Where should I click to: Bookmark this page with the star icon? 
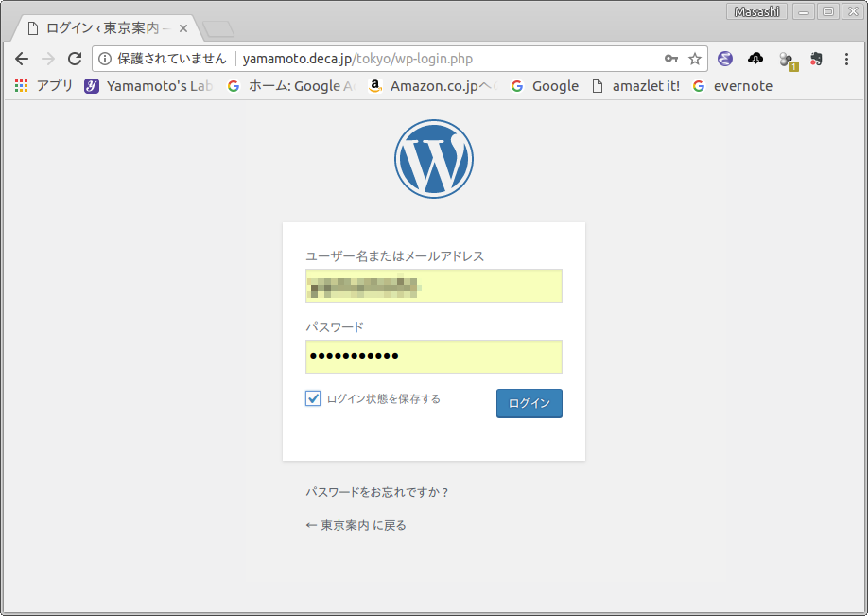click(x=695, y=59)
